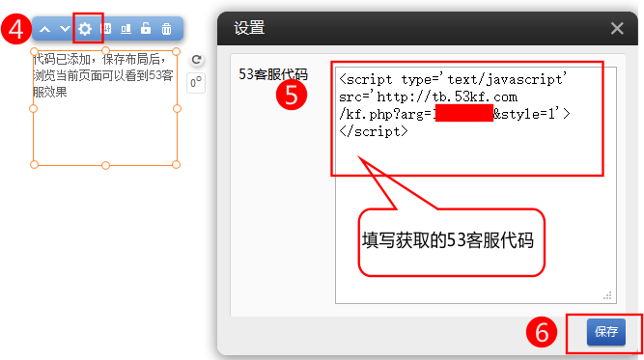
Task: Click the top-middle resize handle of widget
Action: (x=105, y=50)
